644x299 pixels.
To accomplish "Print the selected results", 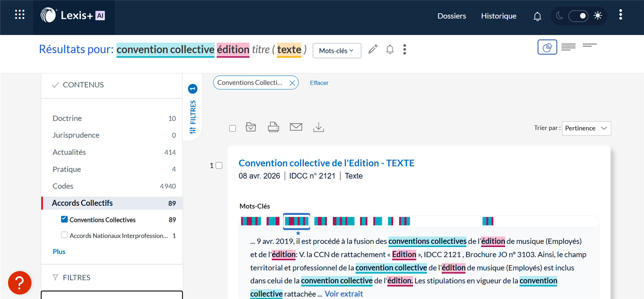I will 273,128.
